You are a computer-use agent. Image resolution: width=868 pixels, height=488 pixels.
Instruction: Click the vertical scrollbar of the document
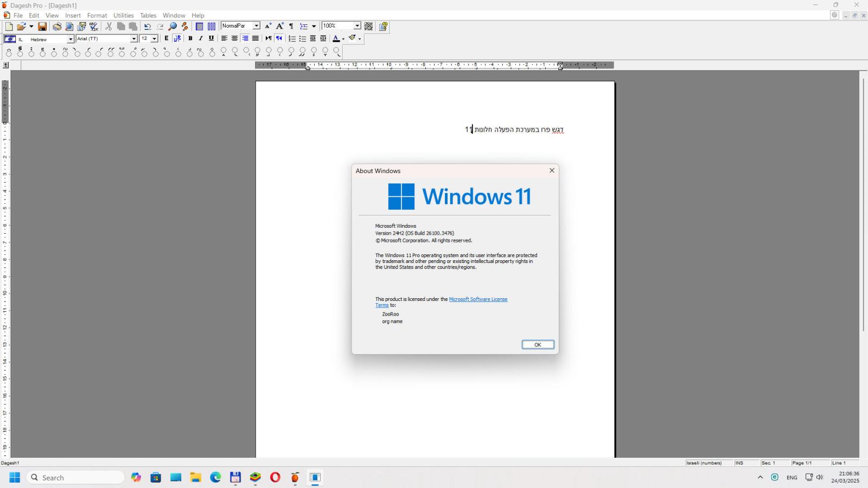point(863,206)
